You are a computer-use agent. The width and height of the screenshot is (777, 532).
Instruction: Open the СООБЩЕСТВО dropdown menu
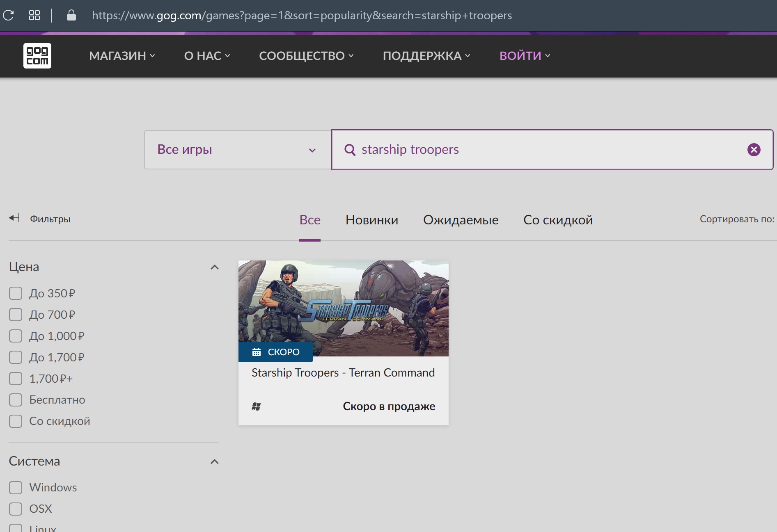306,56
